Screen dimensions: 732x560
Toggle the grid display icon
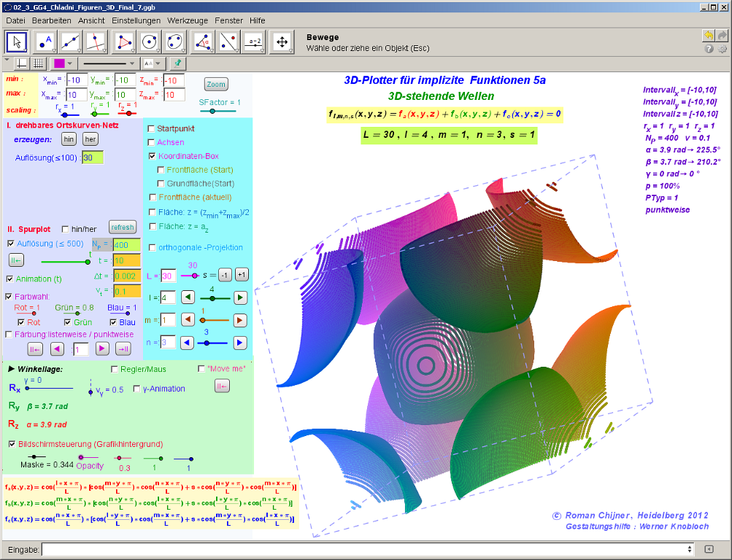coord(39,63)
